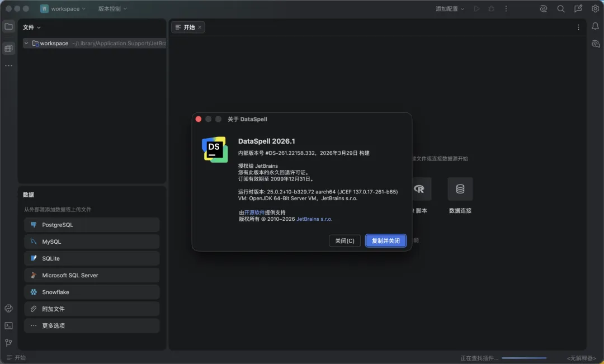Click the AI Assistant spiral icon
The height and width of the screenshot is (364, 604).
tap(543, 9)
